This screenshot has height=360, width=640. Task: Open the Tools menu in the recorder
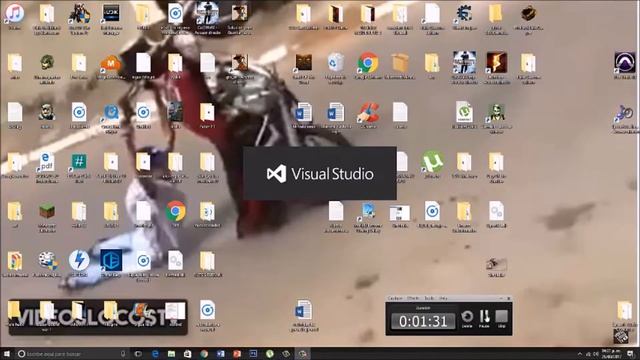pos(429,299)
